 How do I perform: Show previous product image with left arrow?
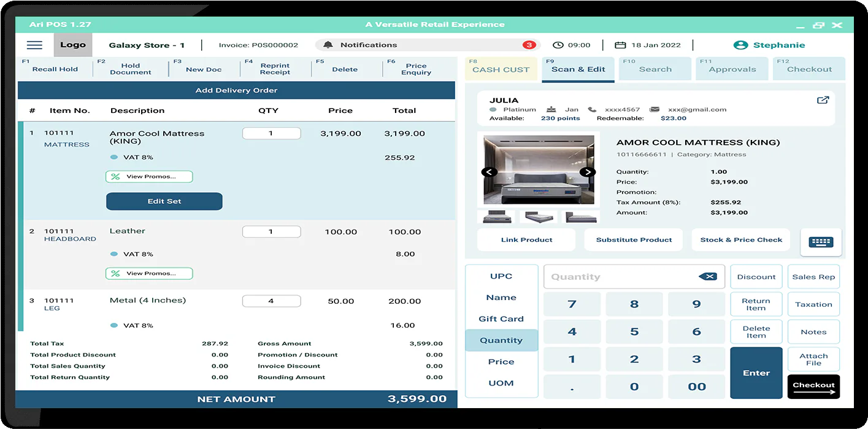pyautogui.click(x=489, y=172)
